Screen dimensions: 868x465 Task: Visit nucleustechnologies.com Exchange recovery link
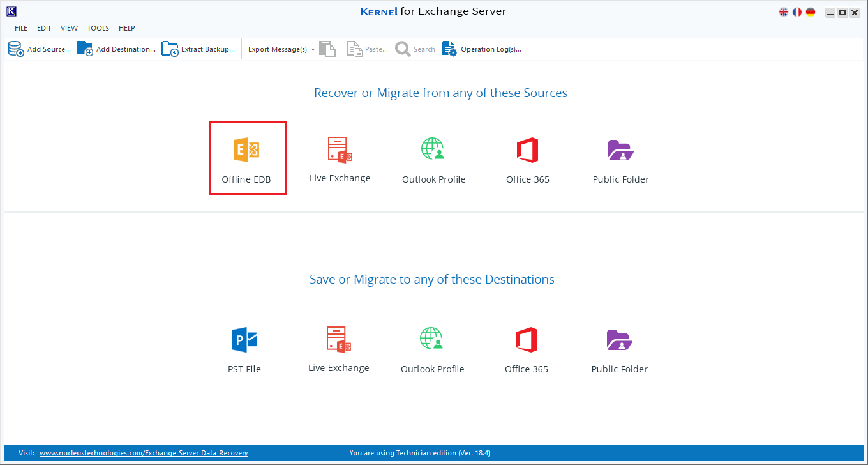point(144,453)
